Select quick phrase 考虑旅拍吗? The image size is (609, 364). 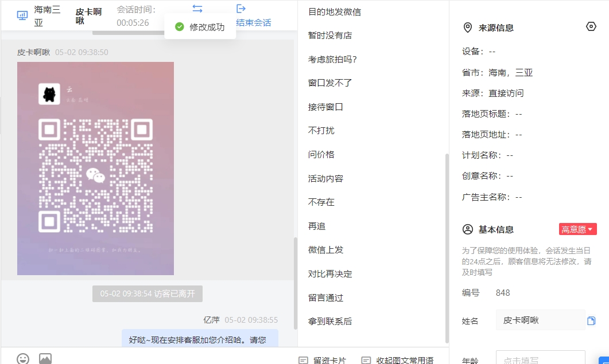pyautogui.click(x=332, y=60)
